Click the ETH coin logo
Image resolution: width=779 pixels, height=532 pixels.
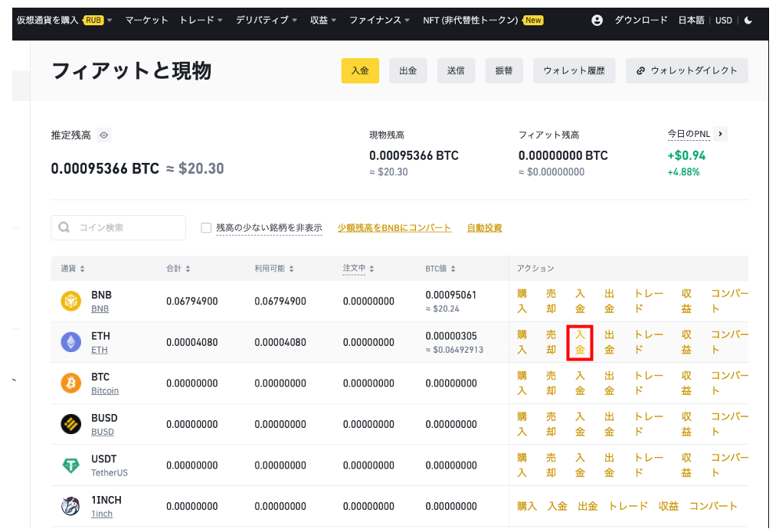tap(71, 342)
